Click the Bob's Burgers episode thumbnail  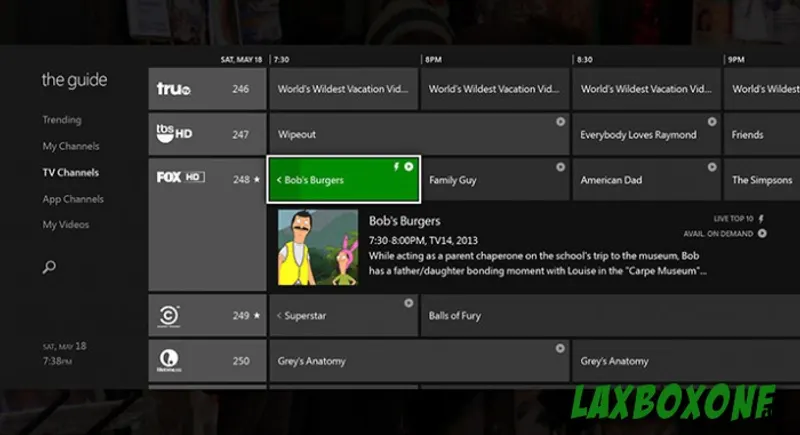click(318, 247)
